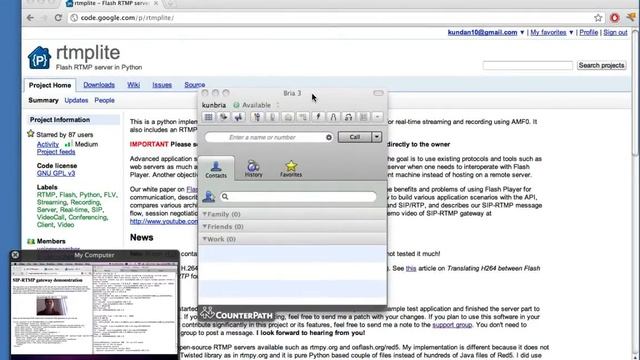The height and width of the screenshot is (360, 640).
Task: Open the support group link
Action: 452,325
